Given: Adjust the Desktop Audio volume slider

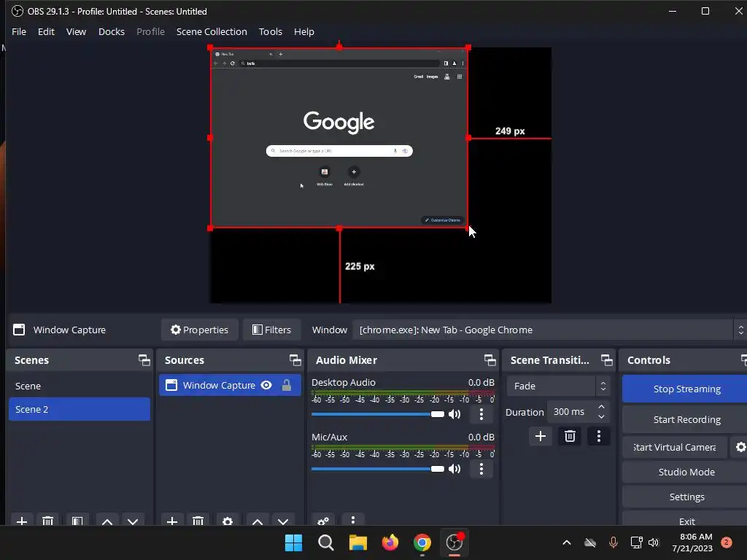Looking at the screenshot, I should [x=378, y=414].
